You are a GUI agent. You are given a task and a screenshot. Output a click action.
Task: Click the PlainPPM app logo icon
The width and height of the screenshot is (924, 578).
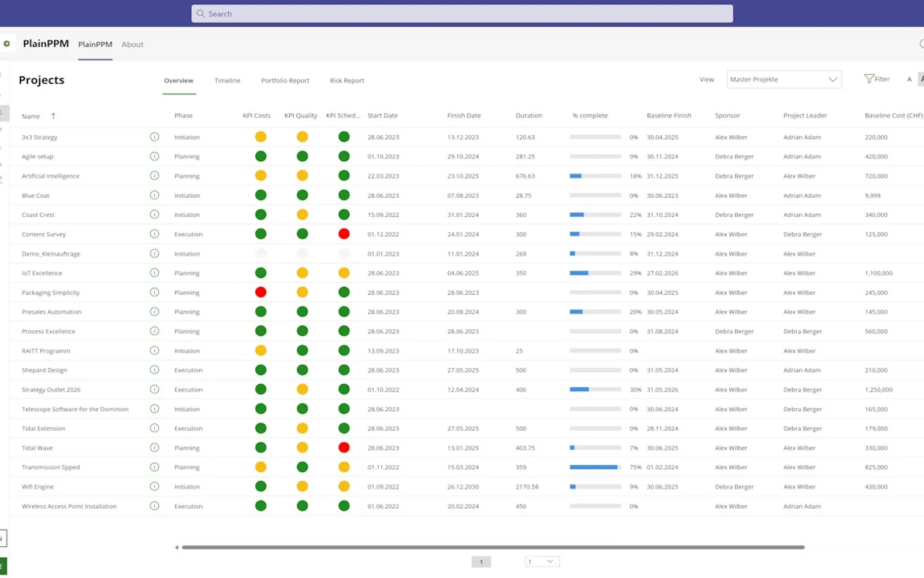click(7, 43)
